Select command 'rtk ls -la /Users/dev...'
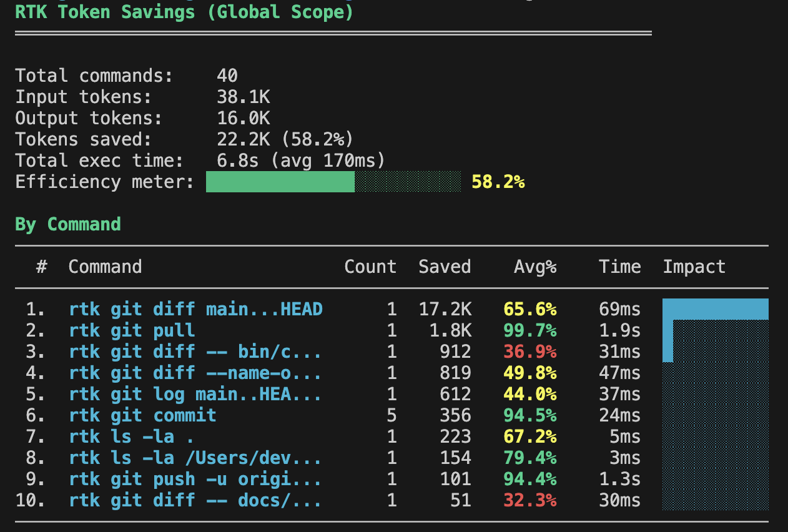788x532 pixels. pos(195,458)
